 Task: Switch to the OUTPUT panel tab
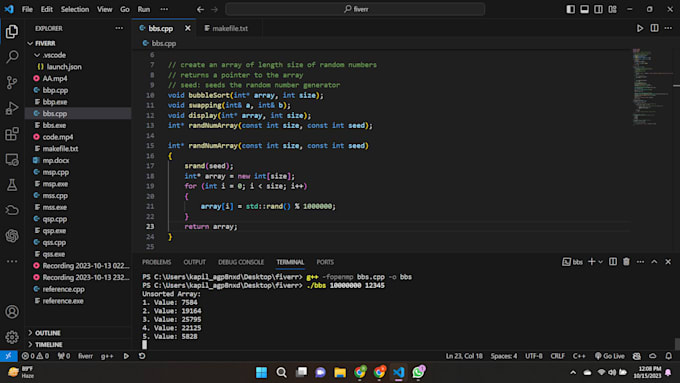click(194, 262)
